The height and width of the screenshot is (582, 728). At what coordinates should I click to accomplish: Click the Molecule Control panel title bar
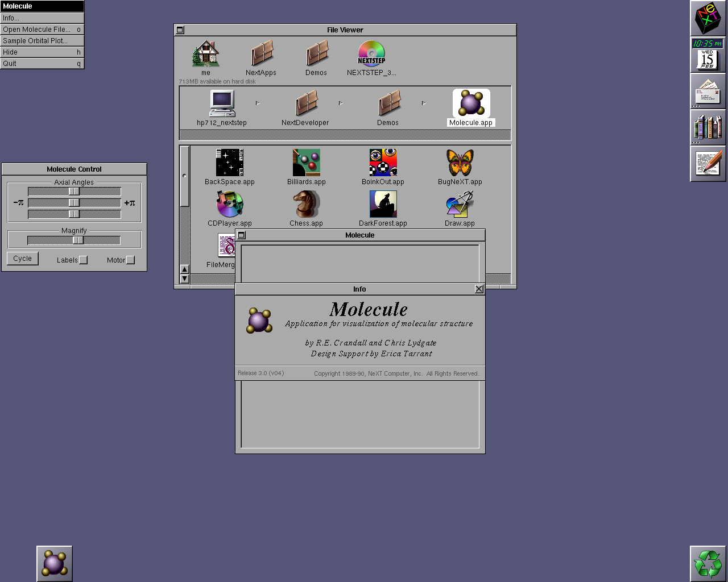point(74,169)
